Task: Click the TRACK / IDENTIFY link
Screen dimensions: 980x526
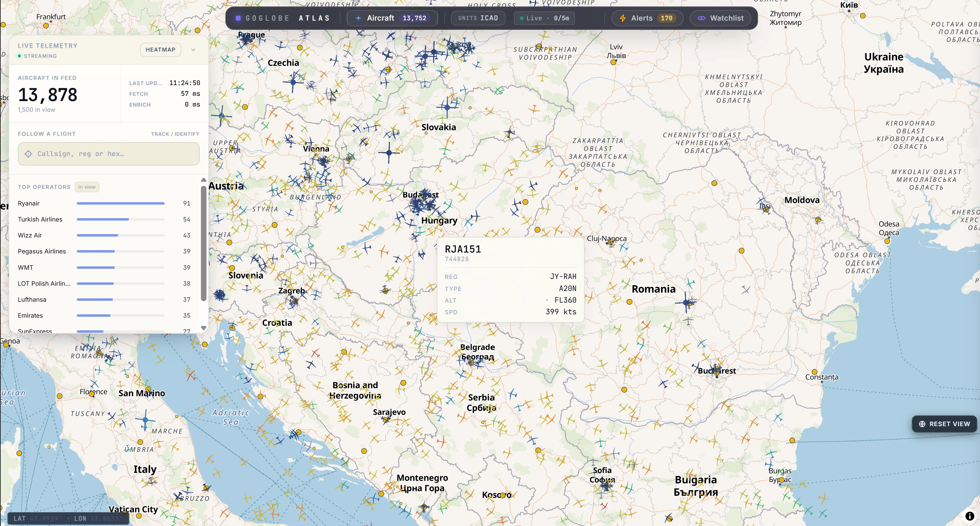Action: click(175, 134)
